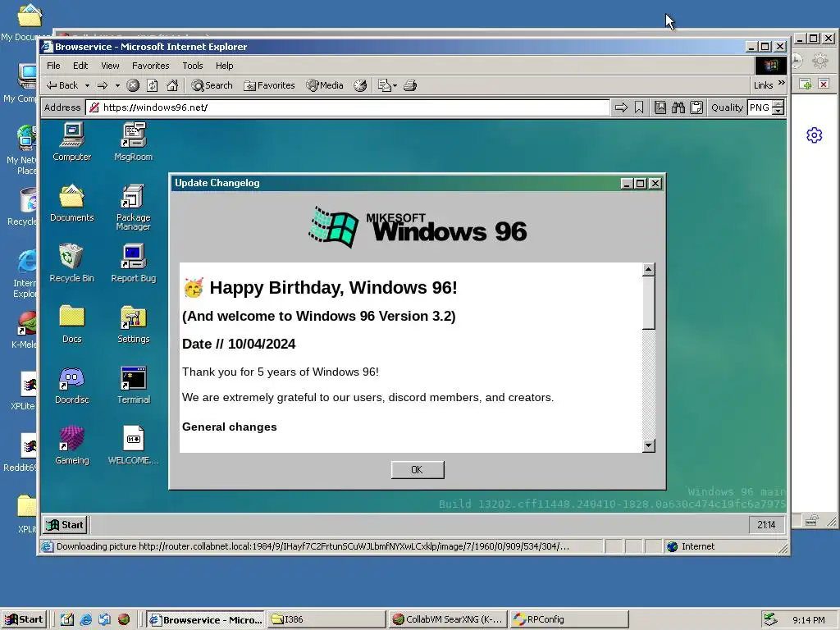Viewport: 840px width, 630px height.
Task: Click the Refresh page icon
Action: tap(152, 85)
